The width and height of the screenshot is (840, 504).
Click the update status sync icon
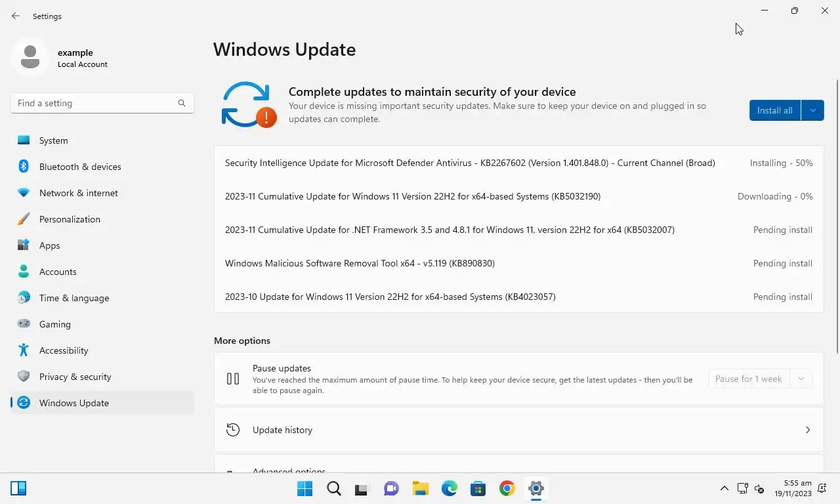pos(249,104)
